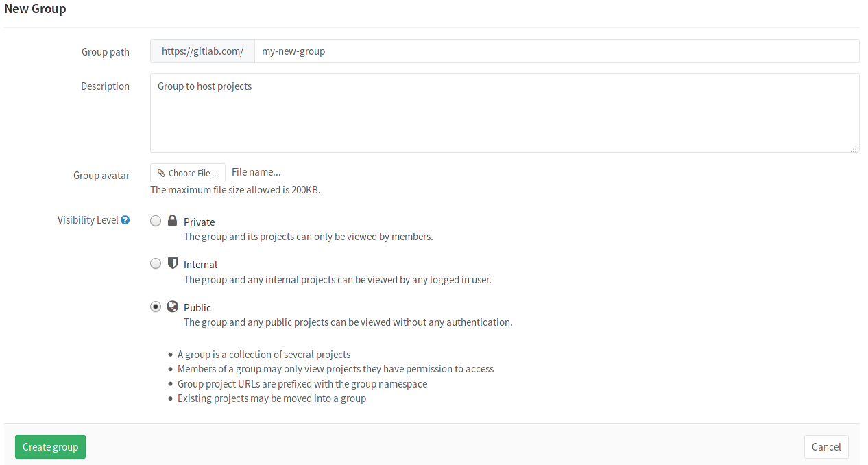Select the Private visibility radio button
Viewport: 868px width, 465px height.
pos(155,221)
